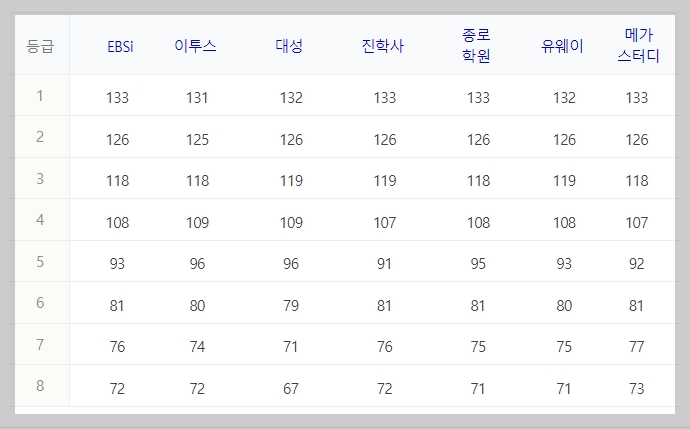The width and height of the screenshot is (690, 429).
Task: Click 118 in the EBSi column
Action: pos(117,181)
